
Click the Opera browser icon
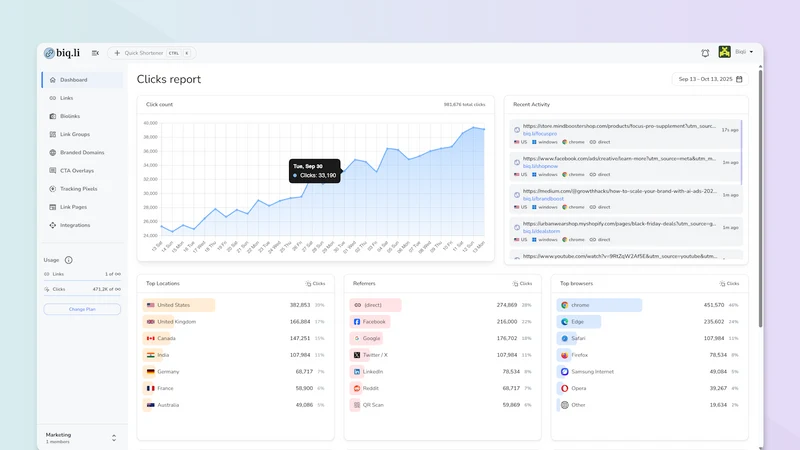pos(565,388)
